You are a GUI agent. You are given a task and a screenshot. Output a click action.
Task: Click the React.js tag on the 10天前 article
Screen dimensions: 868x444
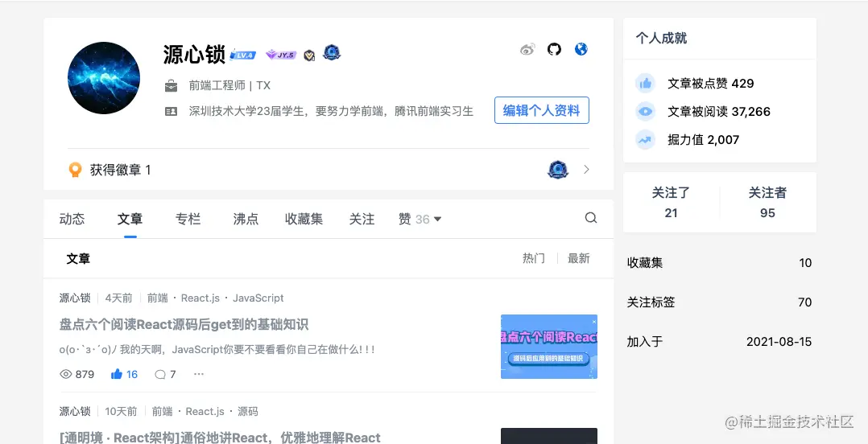[205, 411]
